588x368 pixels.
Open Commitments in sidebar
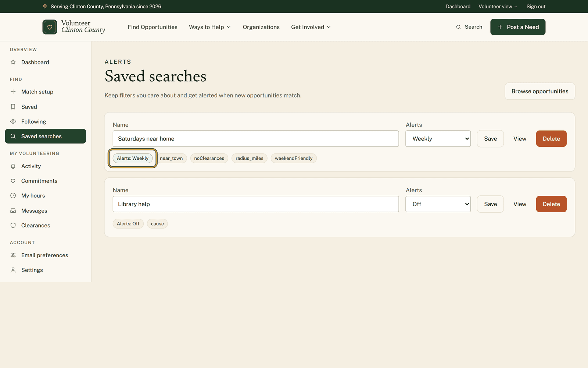point(46,181)
